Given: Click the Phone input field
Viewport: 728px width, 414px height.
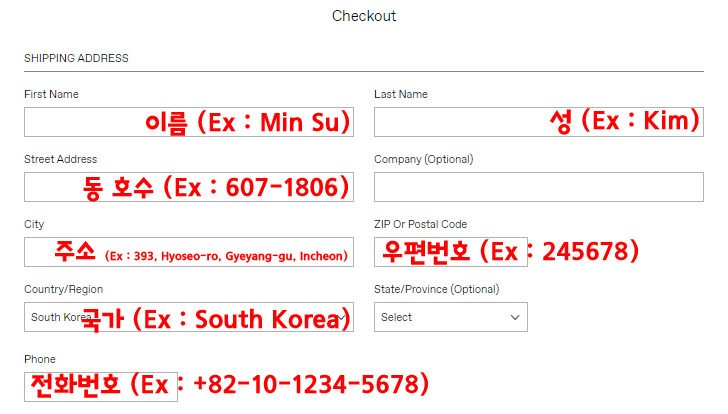Looking at the screenshot, I should [x=101, y=387].
